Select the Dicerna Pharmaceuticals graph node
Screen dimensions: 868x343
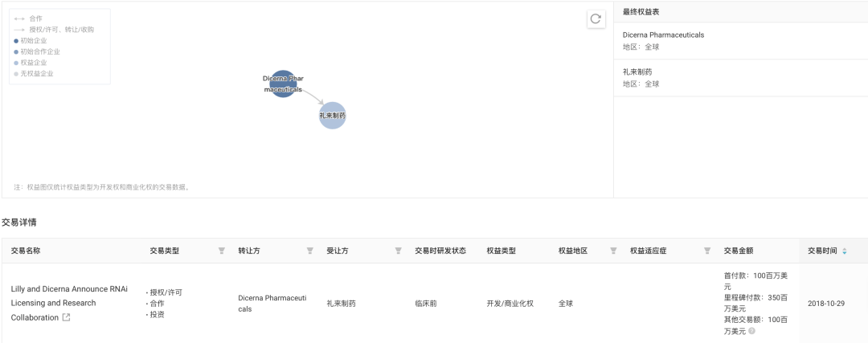(283, 84)
